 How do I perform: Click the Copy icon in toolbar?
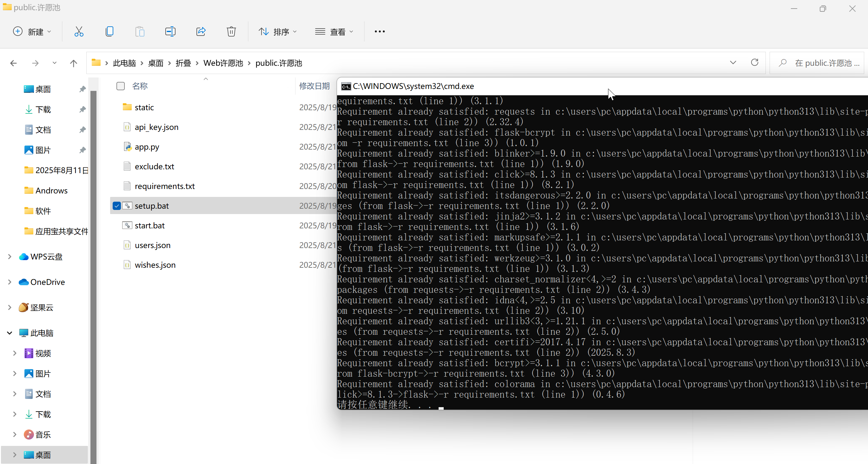click(109, 32)
